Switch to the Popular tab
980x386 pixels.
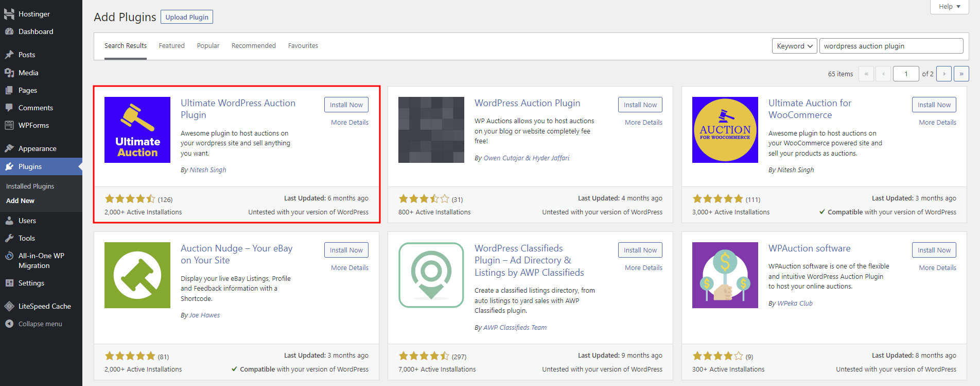[x=208, y=46]
